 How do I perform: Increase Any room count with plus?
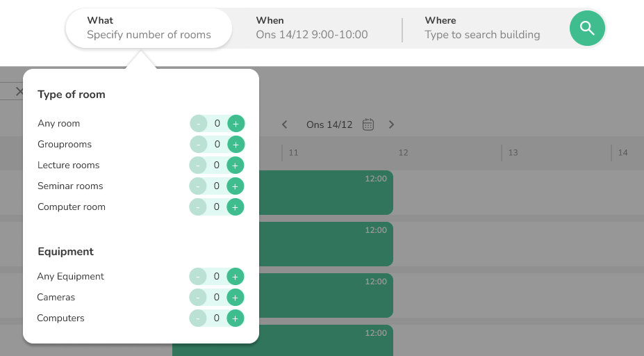236,124
